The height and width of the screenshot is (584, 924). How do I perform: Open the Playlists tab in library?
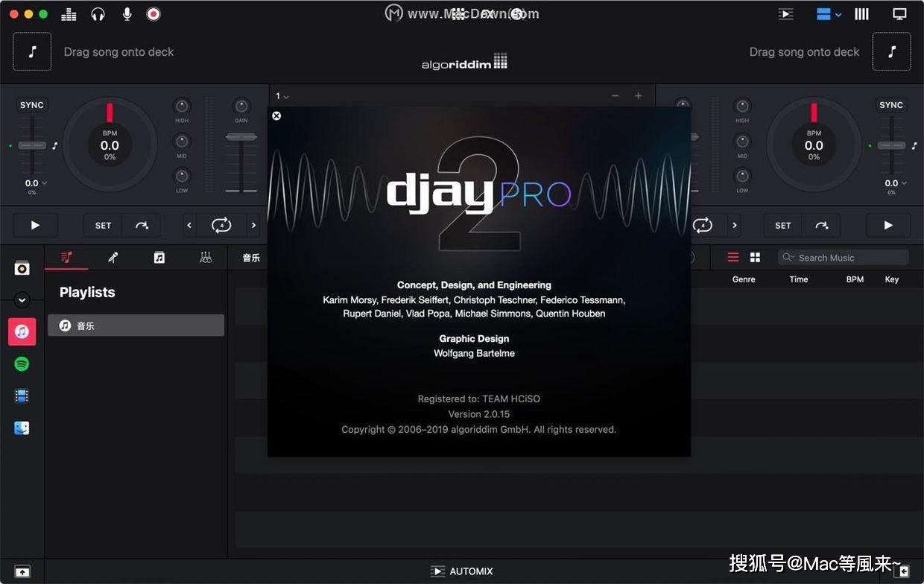(x=66, y=258)
